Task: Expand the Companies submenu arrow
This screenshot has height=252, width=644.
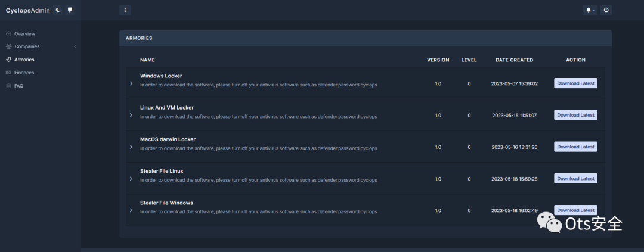Action: point(75,47)
